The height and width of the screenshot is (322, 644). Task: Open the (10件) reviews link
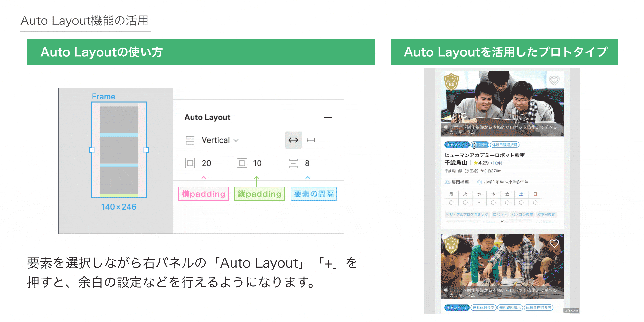(x=497, y=163)
